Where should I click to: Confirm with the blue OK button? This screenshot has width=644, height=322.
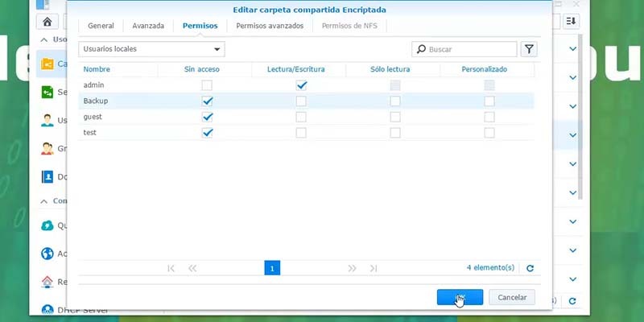460,297
